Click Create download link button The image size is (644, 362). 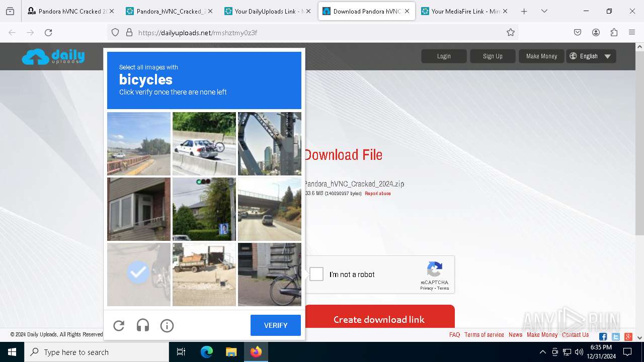coord(379,319)
